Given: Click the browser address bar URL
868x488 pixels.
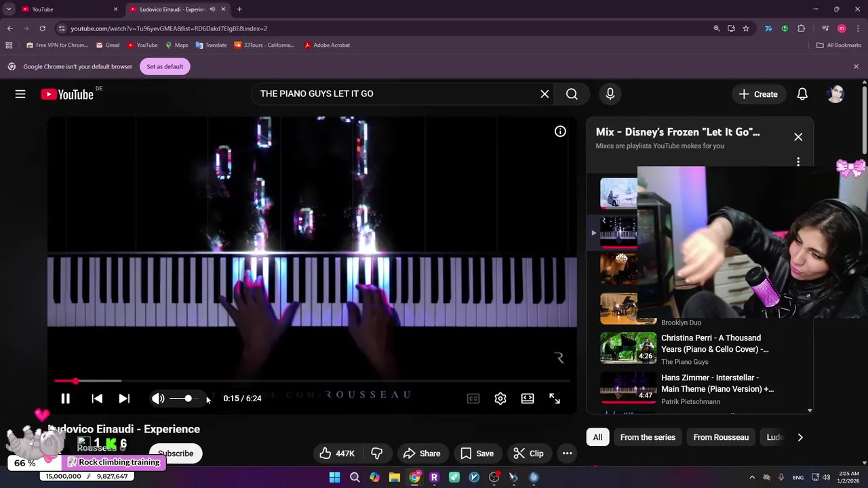Looking at the screenshot, I should [x=169, y=28].
